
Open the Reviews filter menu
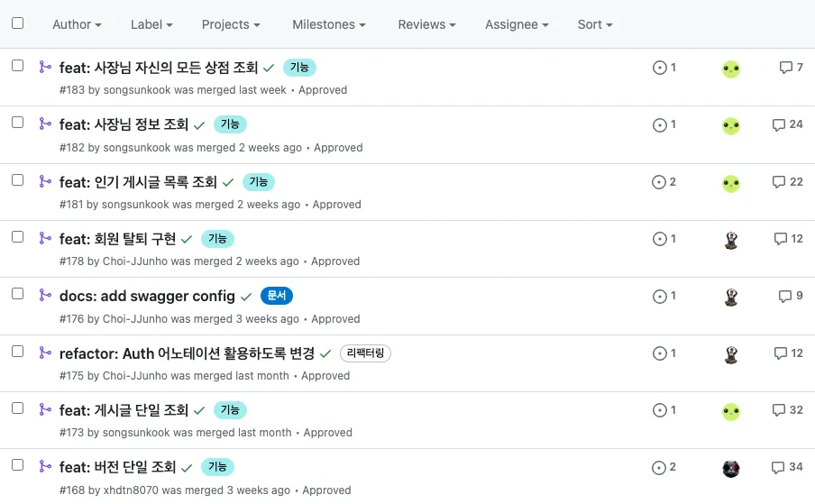coord(426,24)
